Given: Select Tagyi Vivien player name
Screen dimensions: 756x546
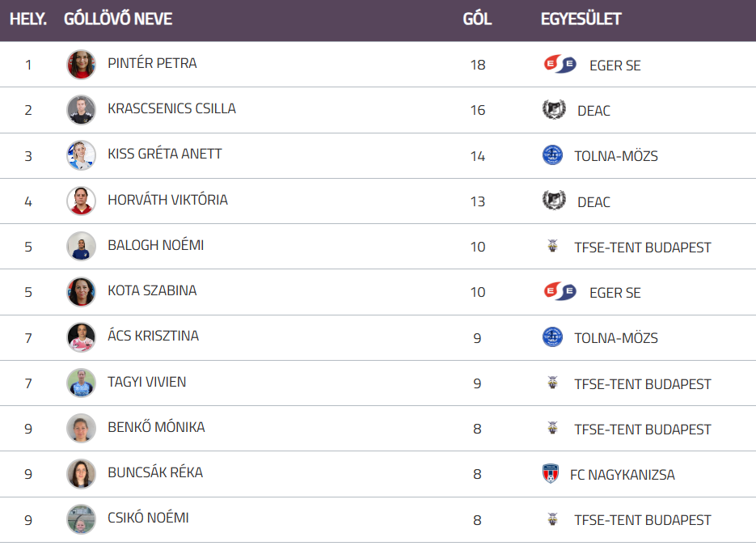Looking at the screenshot, I should 146,382.
